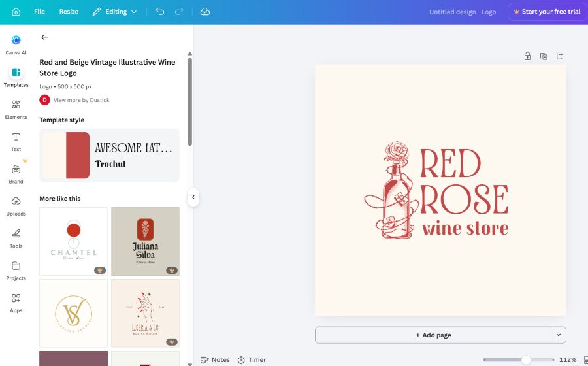Expand the Add page options arrow

coord(559,335)
